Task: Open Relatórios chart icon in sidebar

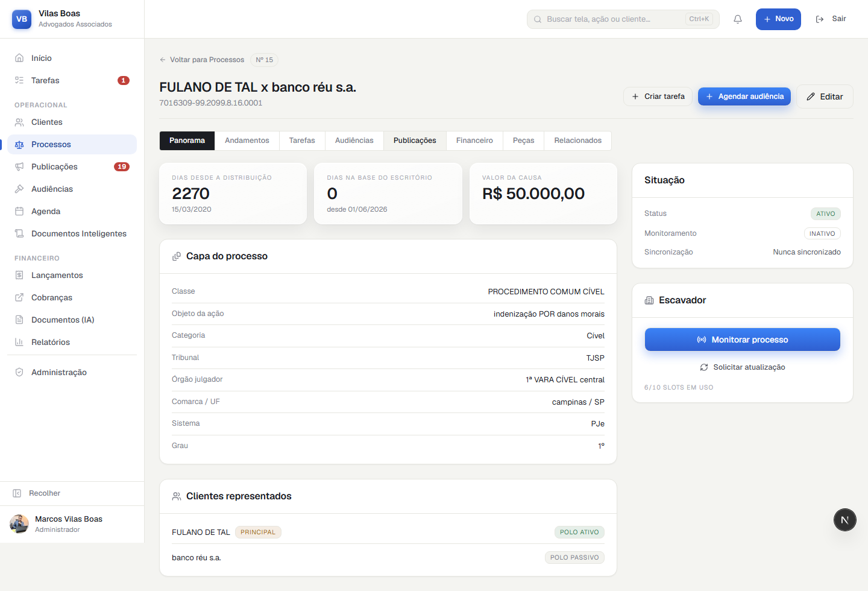Action: click(19, 343)
